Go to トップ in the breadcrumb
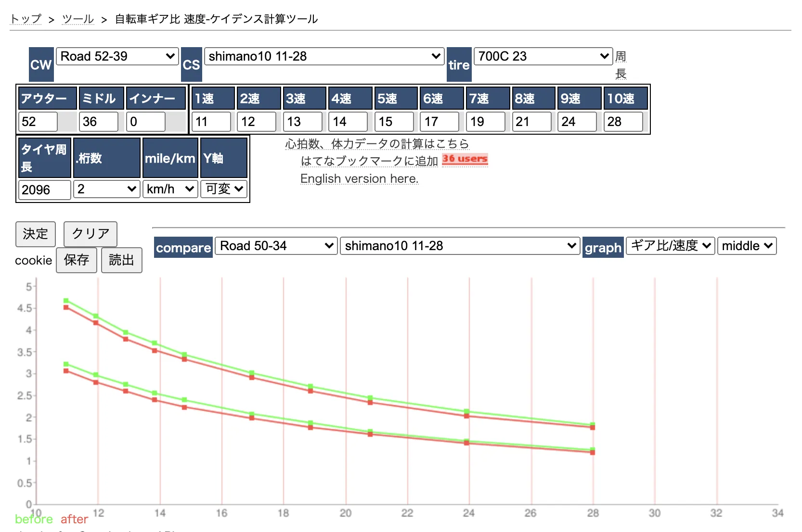 coord(26,19)
